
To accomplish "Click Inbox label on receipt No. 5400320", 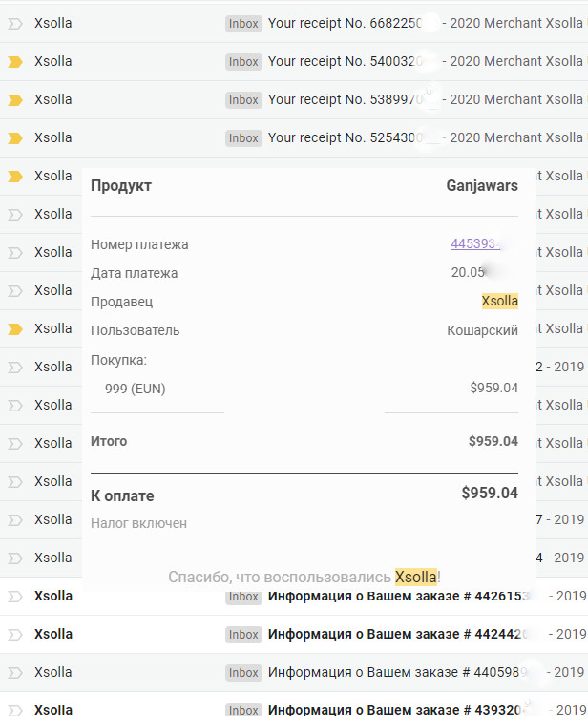I will (243, 62).
